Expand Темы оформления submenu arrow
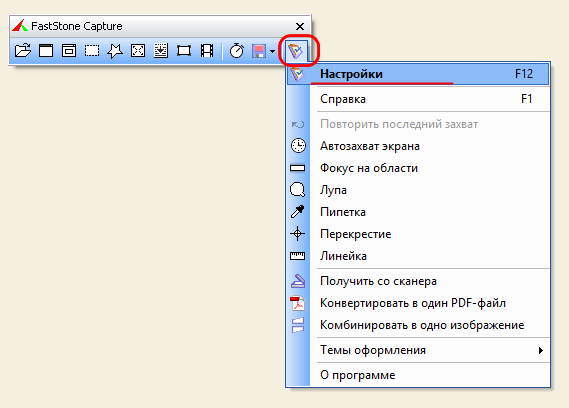569x408 pixels. tap(541, 350)
